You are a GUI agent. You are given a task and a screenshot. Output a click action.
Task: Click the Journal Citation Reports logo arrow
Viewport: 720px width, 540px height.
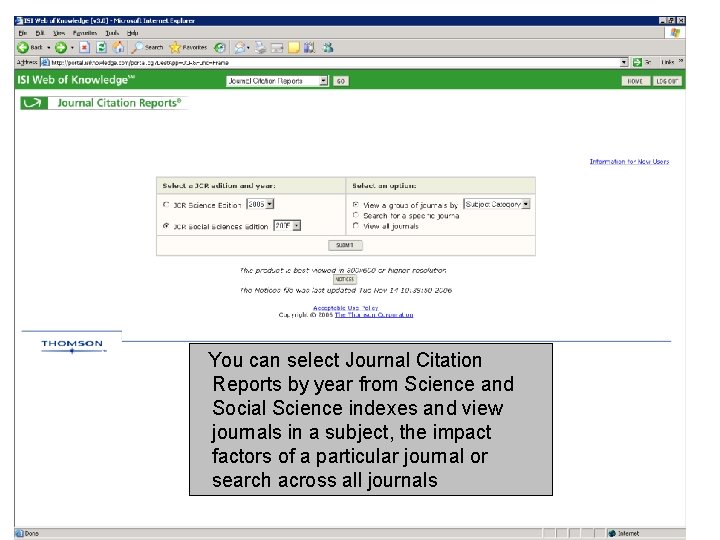(33, 103)
